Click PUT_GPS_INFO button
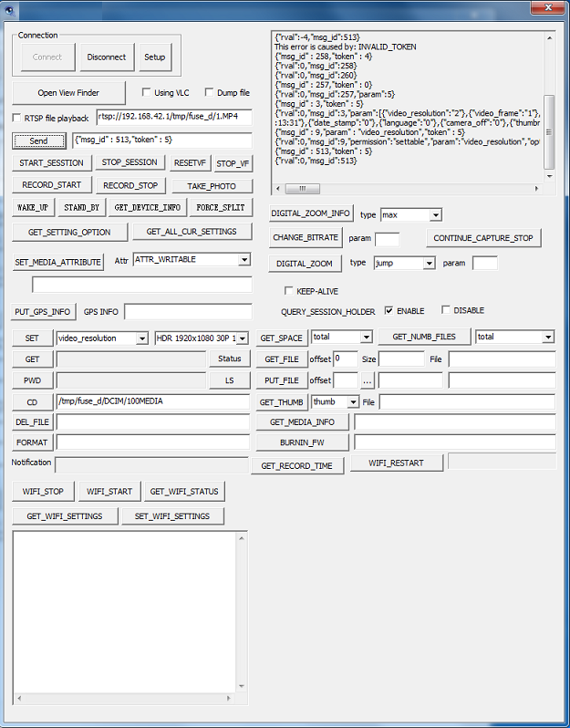The height and width of the screenshot is (728, 570). pos(43,311)
